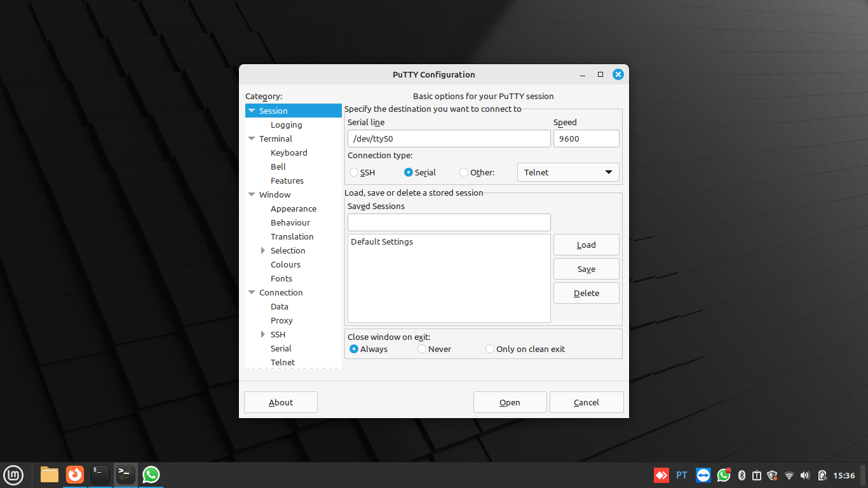Select Data under Connection
868x488 pixels.
pos(280,306)
